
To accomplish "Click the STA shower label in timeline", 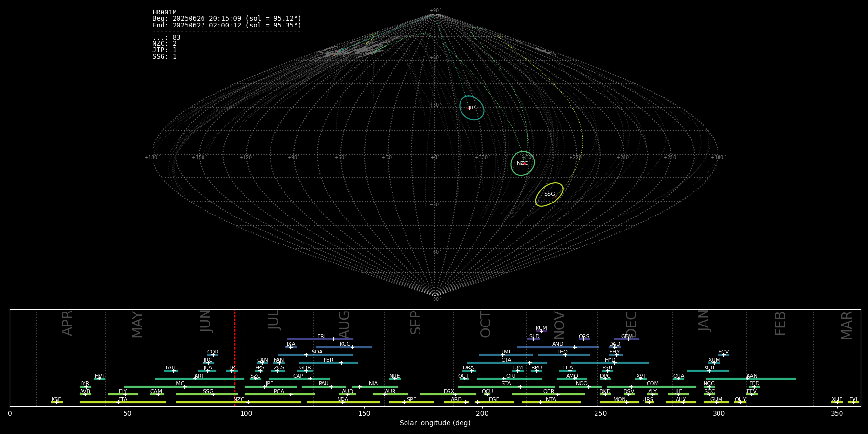I will pyautogui.click(x=506, y=384).
